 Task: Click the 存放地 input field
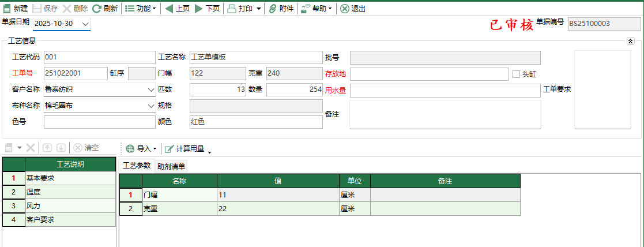click(x=429, y=74)
